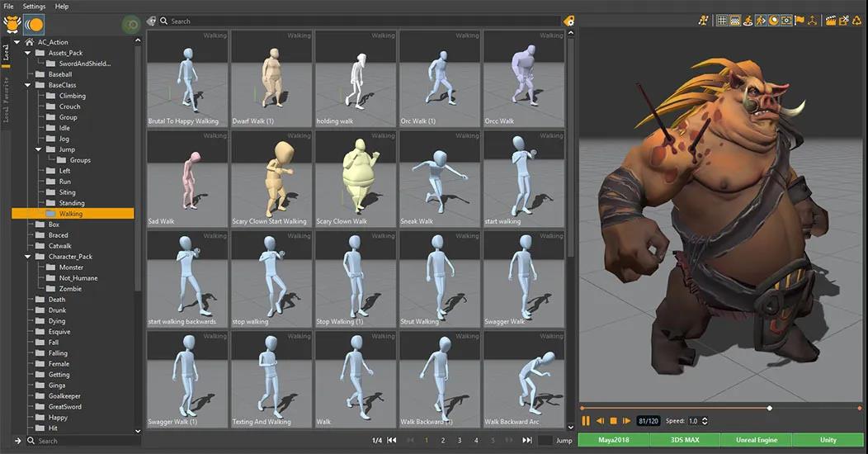Click the axis gizmo icon
The width and height of the screenshot is (868, 454).
(x=812, y=21)
